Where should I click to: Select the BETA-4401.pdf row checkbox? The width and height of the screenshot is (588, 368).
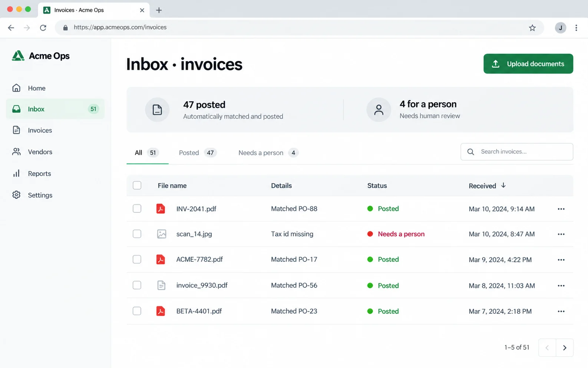pyautogui.click(x=137, y=311)
